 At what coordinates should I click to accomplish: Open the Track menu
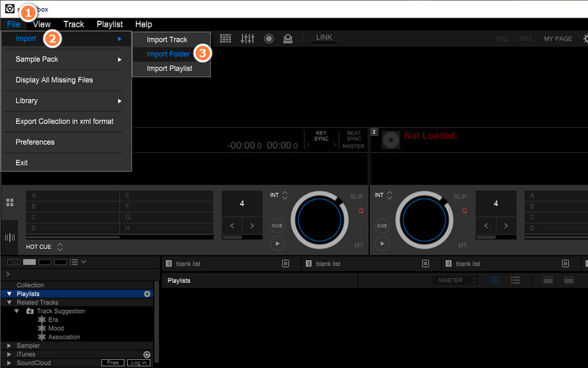coord(73,24)
